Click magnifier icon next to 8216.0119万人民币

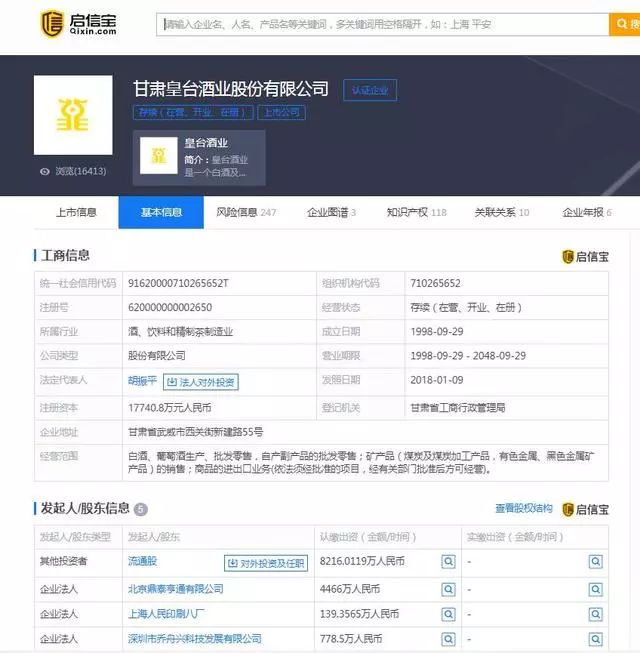click(x=448, y=561)
